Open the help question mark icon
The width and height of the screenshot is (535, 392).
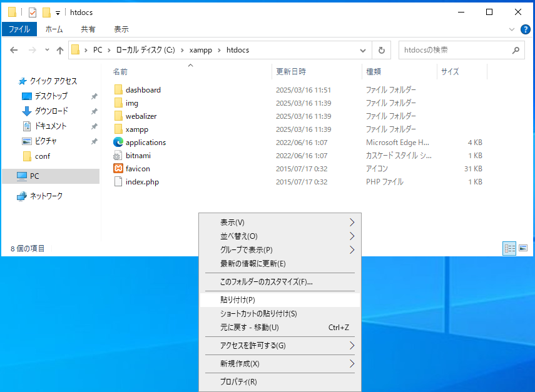coord(525,29)
